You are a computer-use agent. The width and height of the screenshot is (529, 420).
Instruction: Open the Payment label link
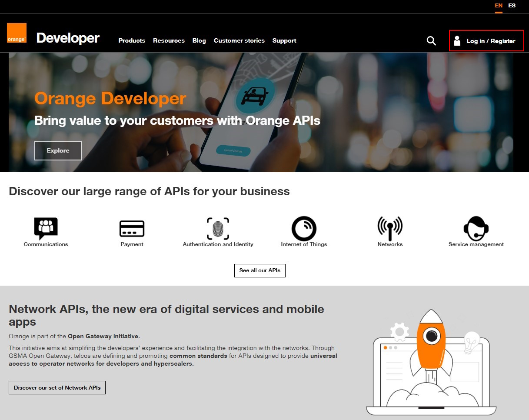(x=132, y=244)
